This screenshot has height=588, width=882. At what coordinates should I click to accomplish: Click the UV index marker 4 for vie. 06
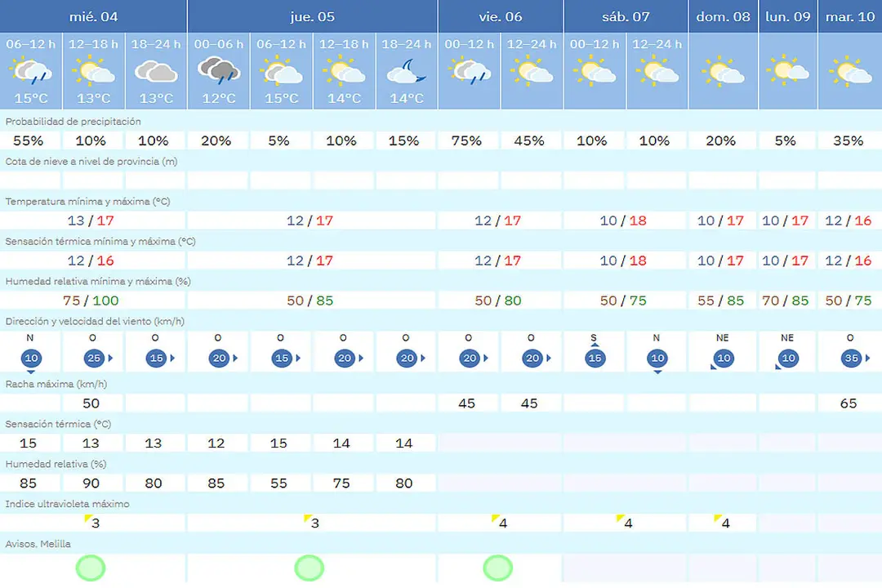(x=500, y=522)
